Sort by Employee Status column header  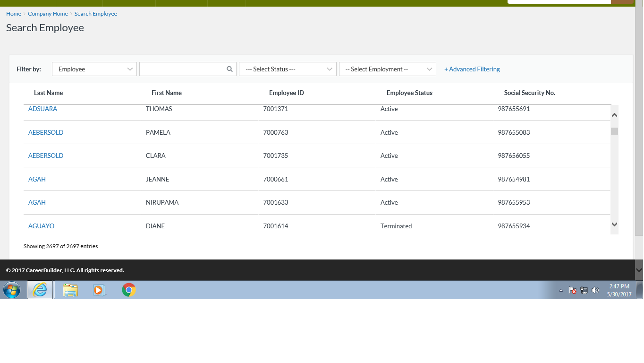pyautogui.click(x=409, y=93)
